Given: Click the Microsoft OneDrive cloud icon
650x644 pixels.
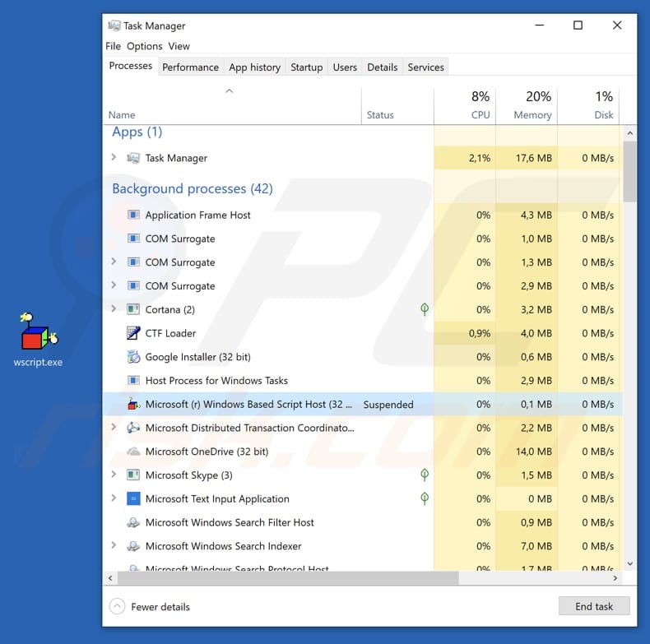Looking at the screenshot, I should (133, 452).
